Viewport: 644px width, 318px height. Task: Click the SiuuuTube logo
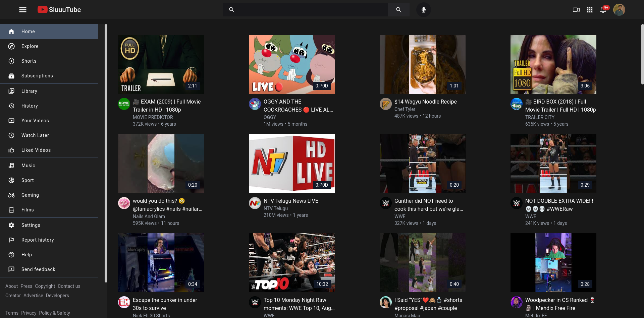click(x=59, y=10)
